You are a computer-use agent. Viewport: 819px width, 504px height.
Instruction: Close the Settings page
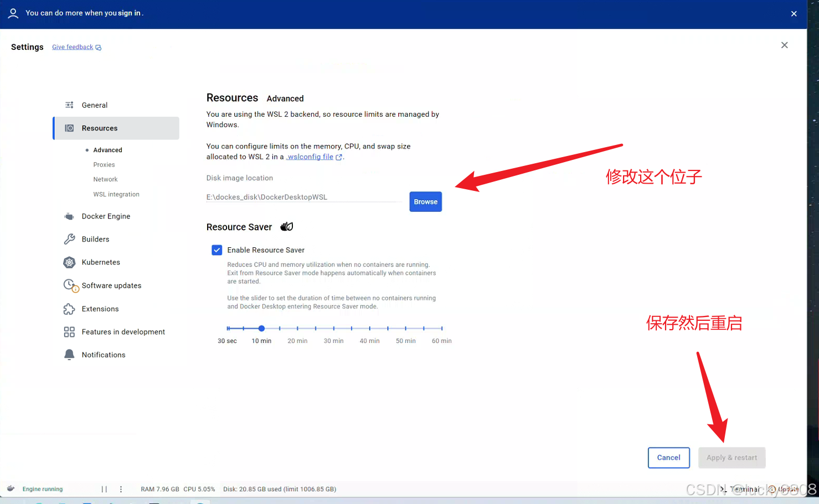click(785, 45)
